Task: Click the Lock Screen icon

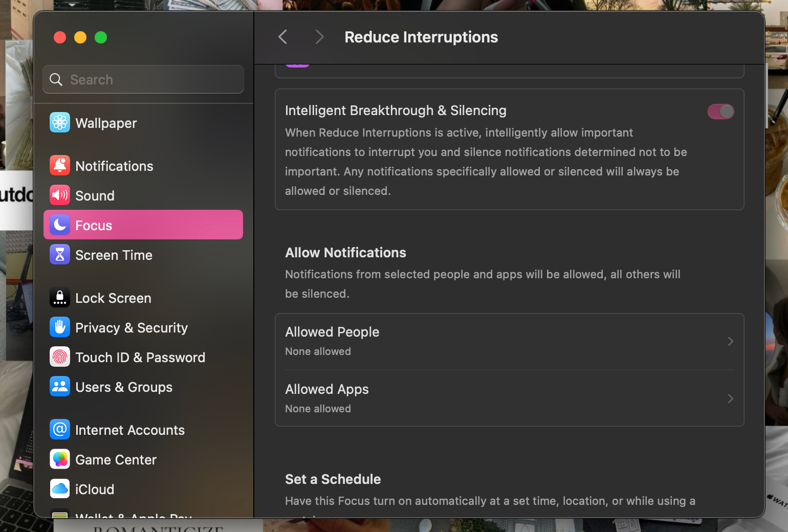Action: [60, 297]
